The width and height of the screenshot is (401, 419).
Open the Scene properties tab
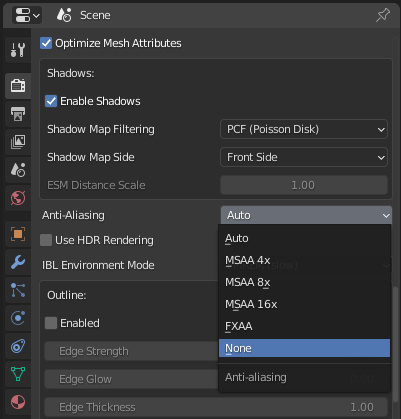coord(18,170)
